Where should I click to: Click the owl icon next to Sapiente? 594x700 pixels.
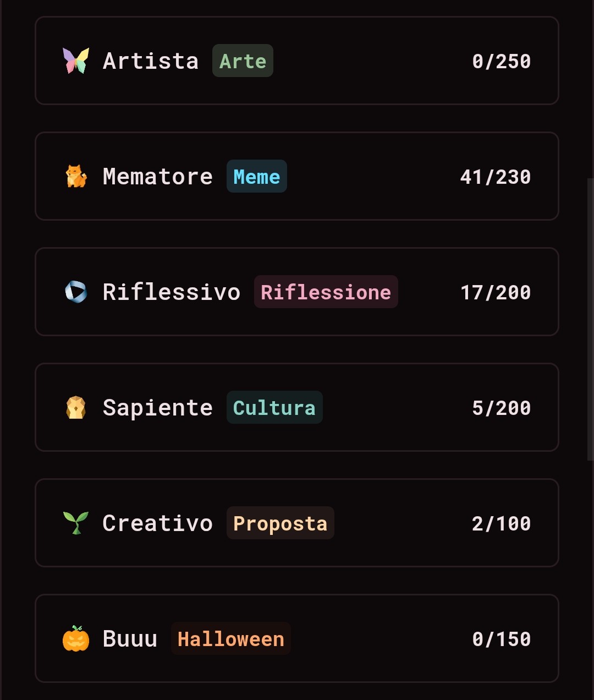(x=76, y=407)
